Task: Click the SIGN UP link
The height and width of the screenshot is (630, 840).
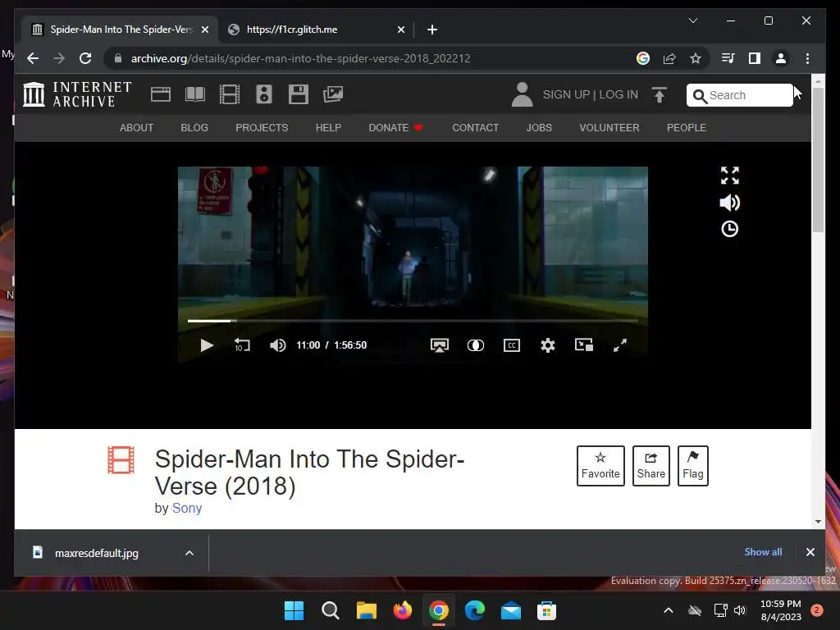Action: (566, 95)
